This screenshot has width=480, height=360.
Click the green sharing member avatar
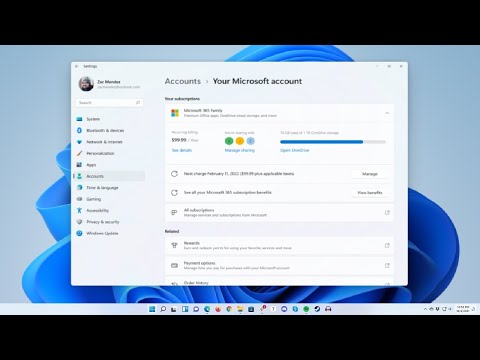click(x=229, y=141)
